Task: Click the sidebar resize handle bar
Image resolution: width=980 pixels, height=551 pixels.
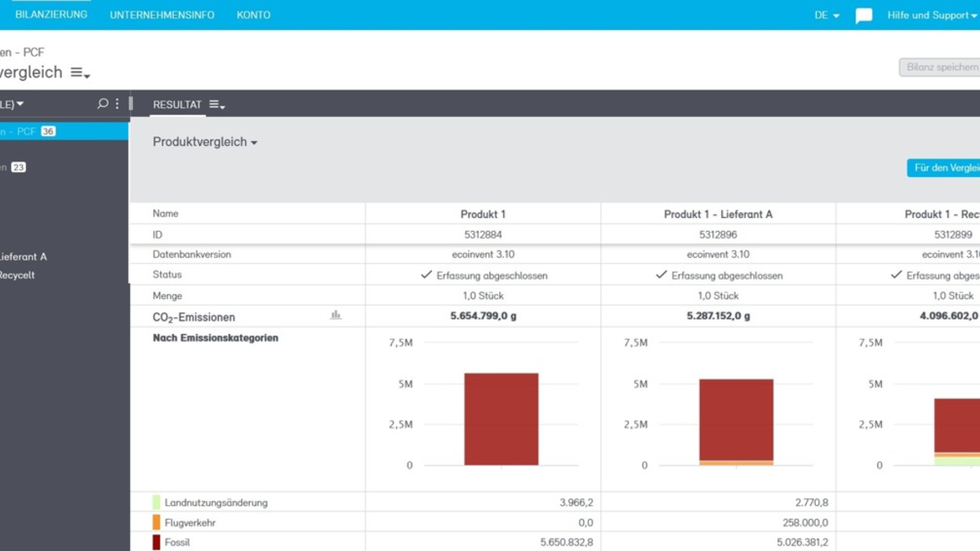Action: coord(131,104)
